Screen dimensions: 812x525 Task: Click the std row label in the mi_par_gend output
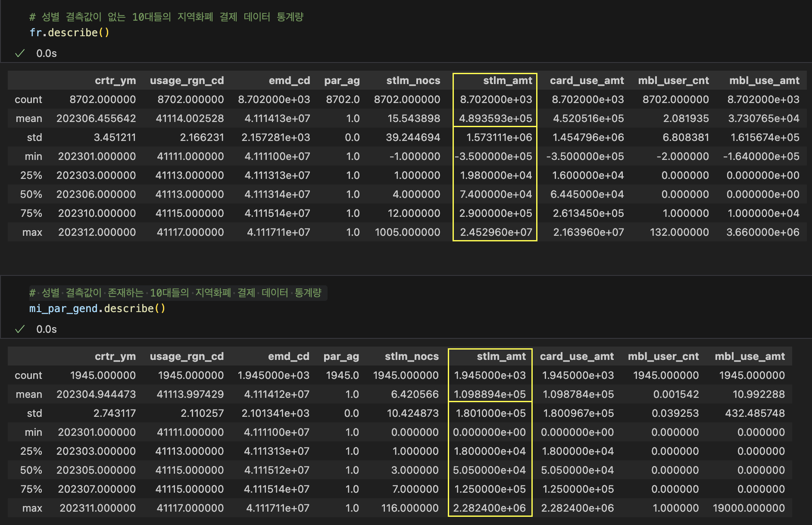point(34,413)
